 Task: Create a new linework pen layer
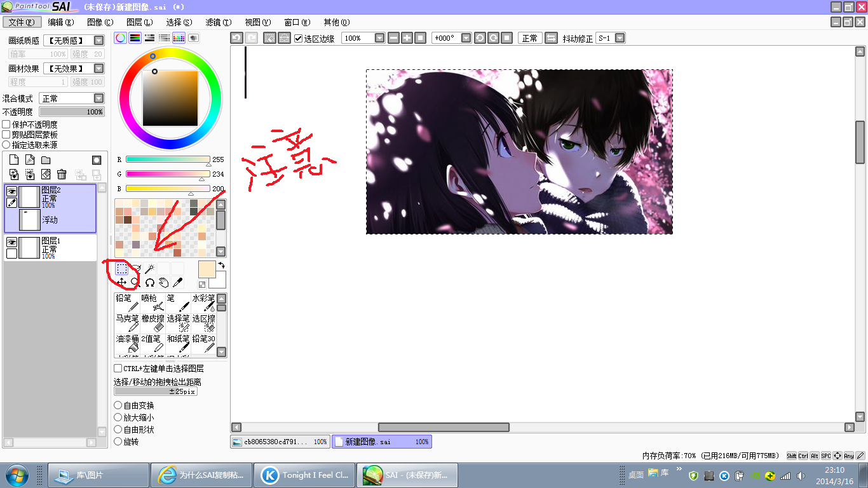[x=30, y=160]
